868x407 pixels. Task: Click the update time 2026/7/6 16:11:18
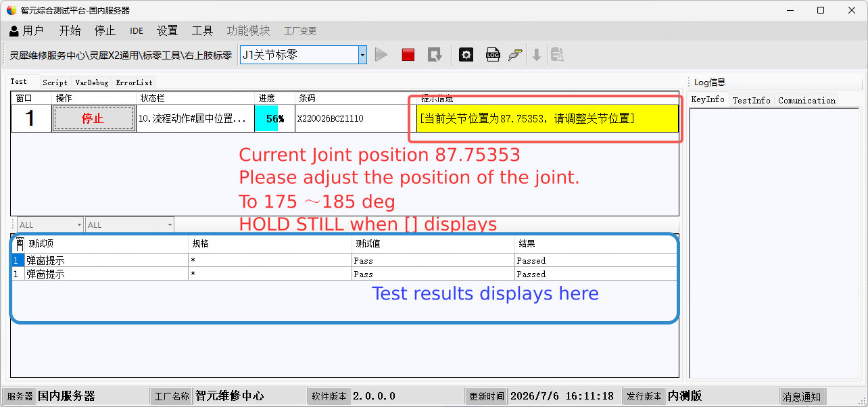pos(562,396)
